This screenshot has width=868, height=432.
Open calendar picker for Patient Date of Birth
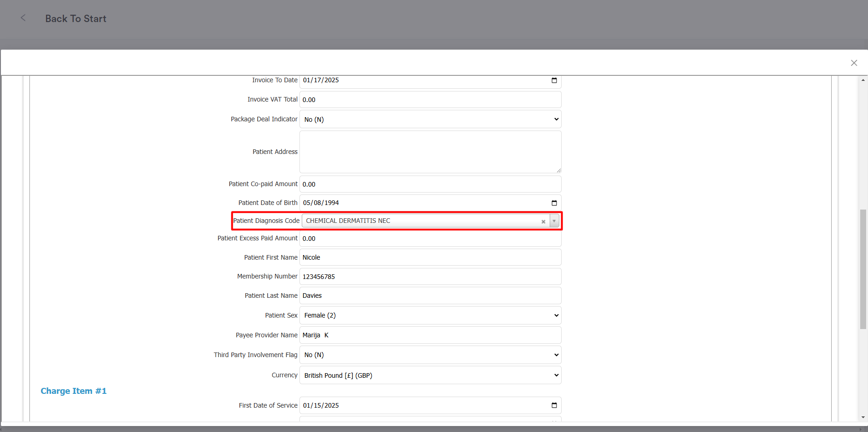point(554,203)
